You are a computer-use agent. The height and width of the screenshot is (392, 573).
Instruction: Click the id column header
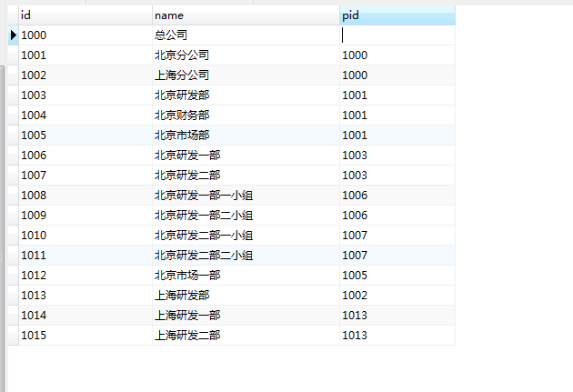pos(85,15)
